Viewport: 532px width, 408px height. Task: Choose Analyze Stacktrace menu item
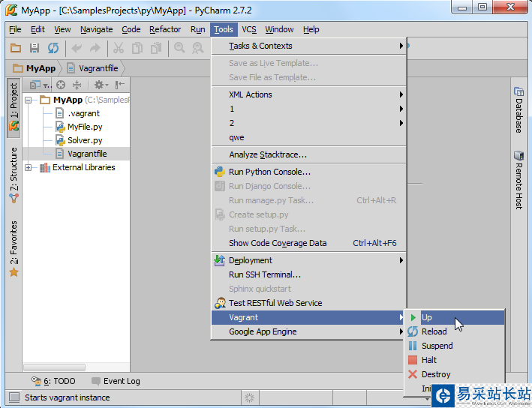coord(308,154)
